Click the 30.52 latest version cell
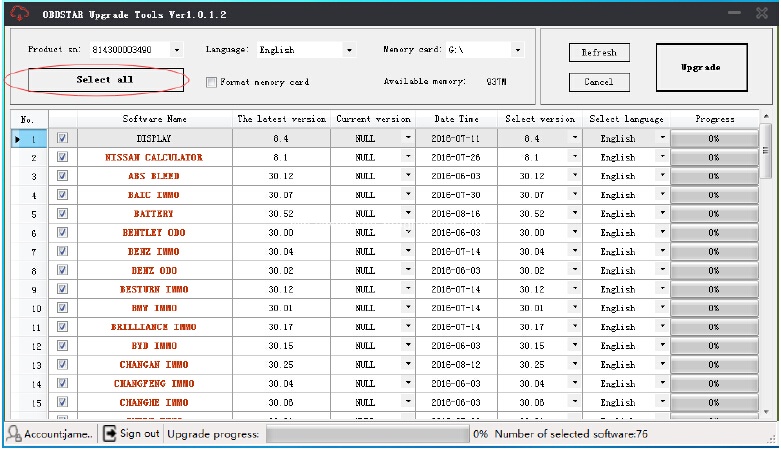This screenshot has height=449, width=781. 281,214
